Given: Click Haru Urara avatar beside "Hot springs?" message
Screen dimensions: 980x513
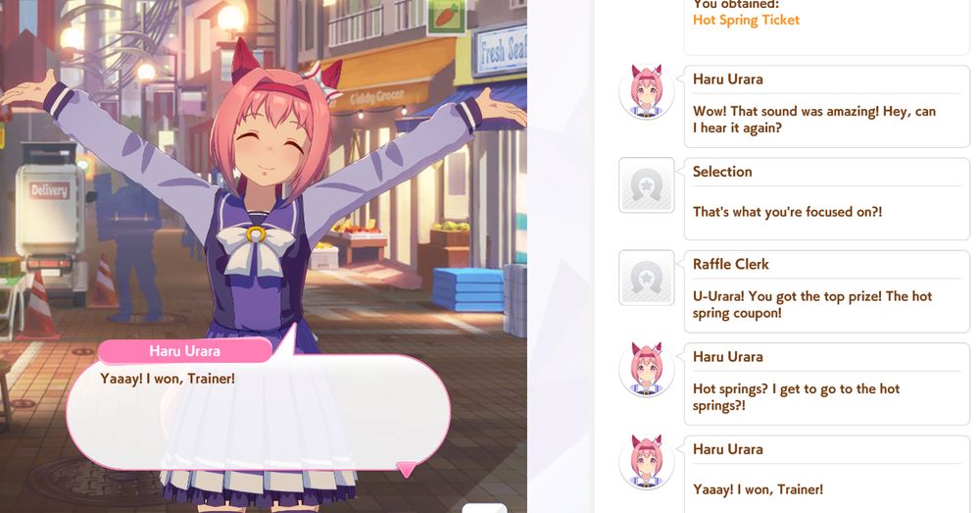Looking at the screenshot, I should 646,370.
